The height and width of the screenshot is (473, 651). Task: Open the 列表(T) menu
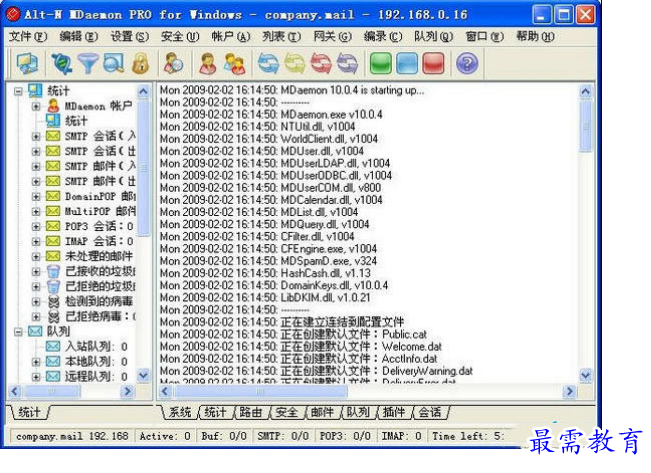click(281, 37)
